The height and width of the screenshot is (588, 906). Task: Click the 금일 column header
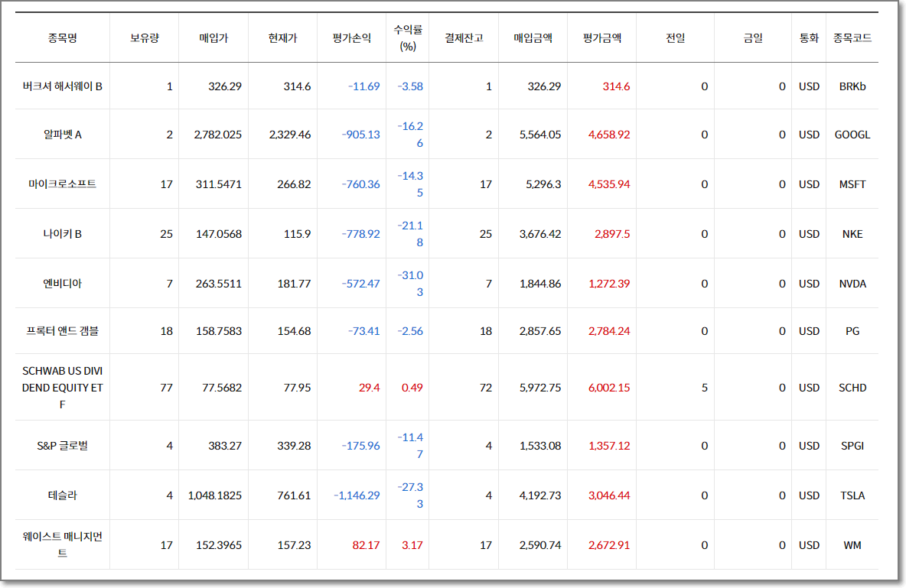point(753,38)
